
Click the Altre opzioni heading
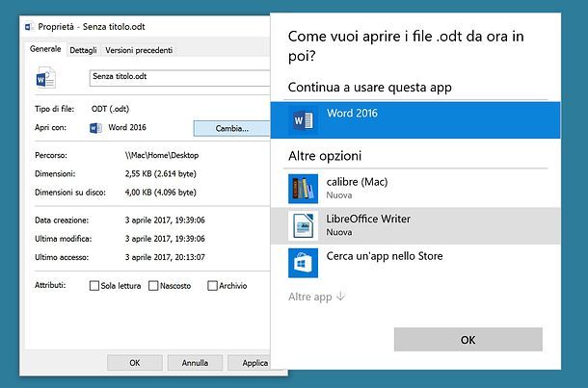click(325, 155)
